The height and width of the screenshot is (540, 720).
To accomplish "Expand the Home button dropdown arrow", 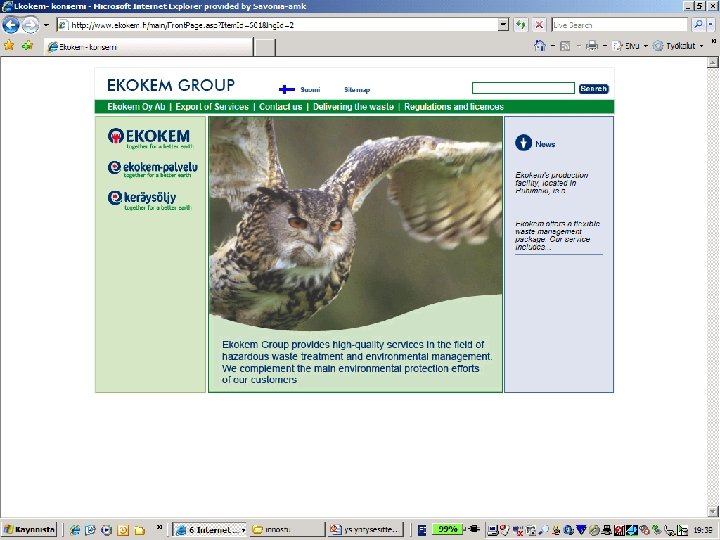I will [553, 46].
